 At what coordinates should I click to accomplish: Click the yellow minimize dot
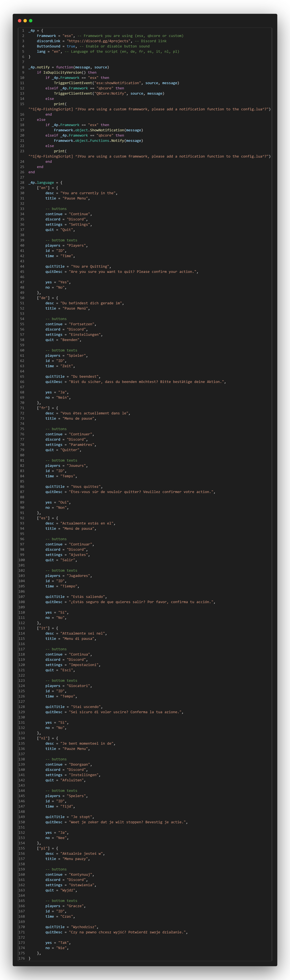pyautogui.click(x=25, y=21)
